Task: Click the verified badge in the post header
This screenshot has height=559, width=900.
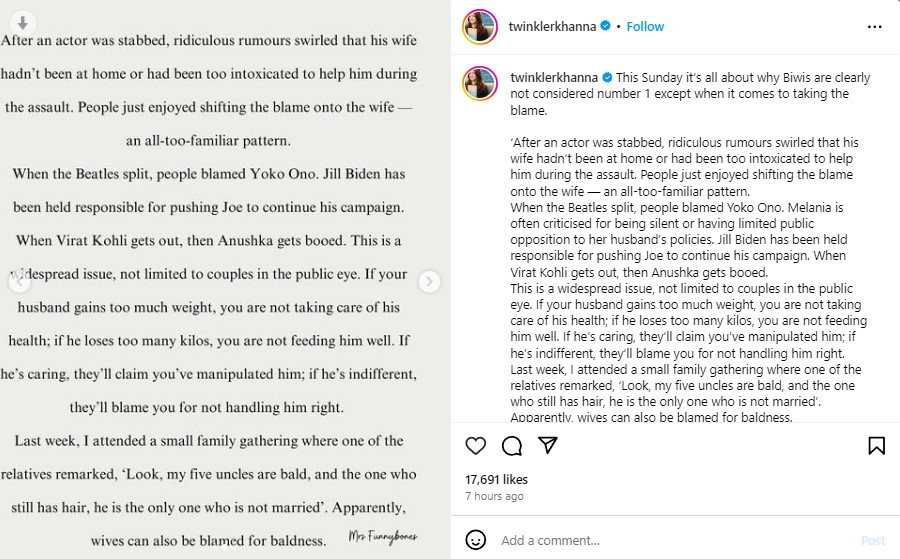Action: pyautogui.click(x=605, y=27)
